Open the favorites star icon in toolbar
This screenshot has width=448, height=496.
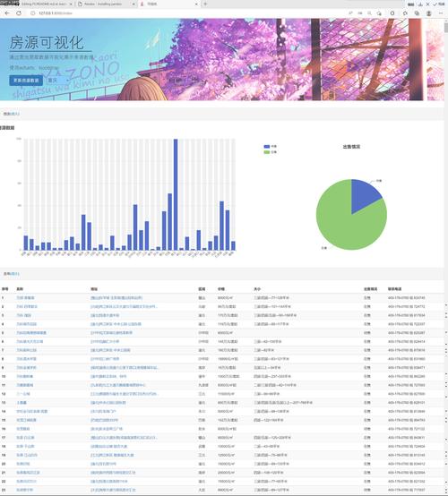coord(405,13)
